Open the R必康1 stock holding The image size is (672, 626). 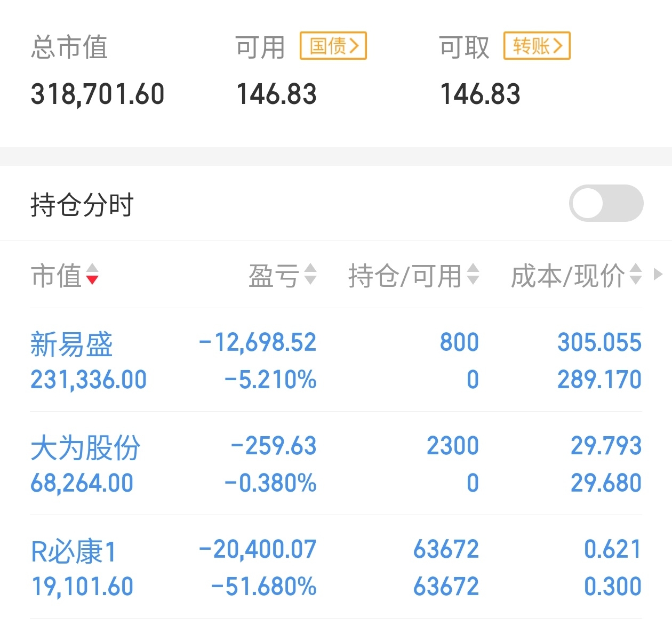[x=74, y=551]
